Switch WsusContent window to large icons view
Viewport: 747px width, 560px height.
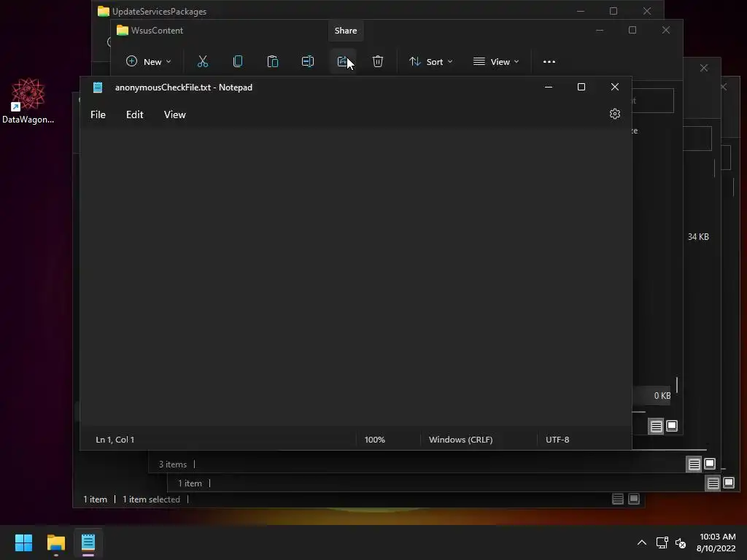point(672,426)
